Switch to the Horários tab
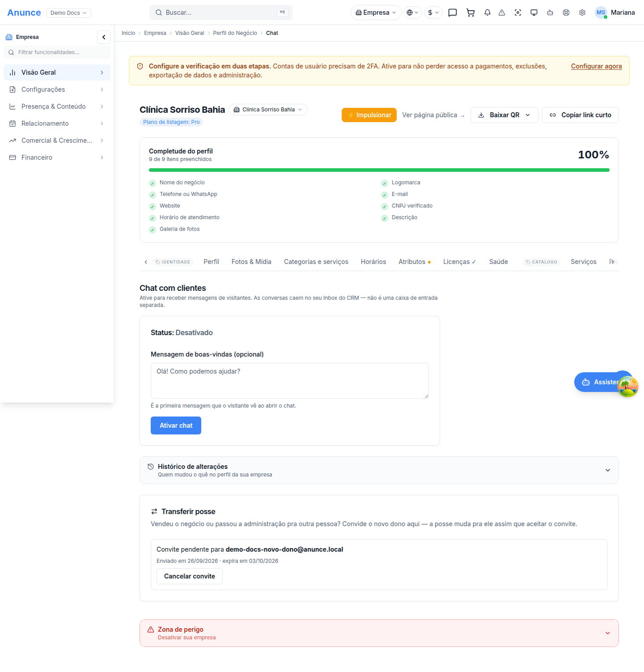 (x=373, y=262)
